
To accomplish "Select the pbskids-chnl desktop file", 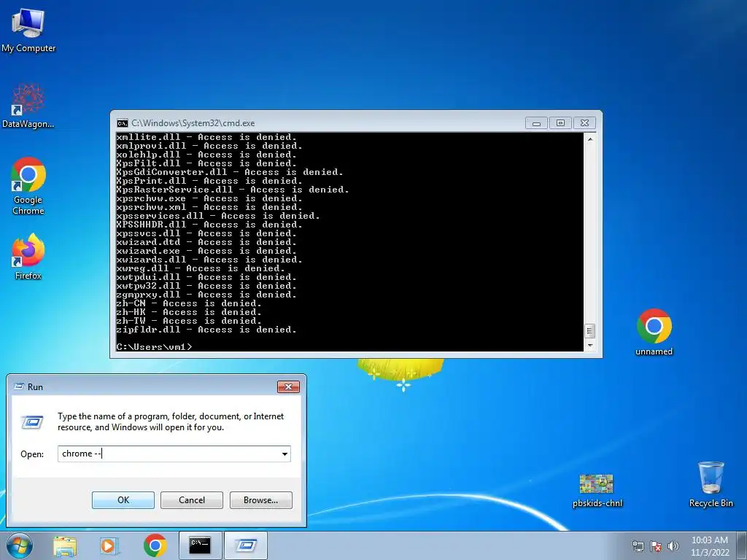I will pos(597,491).
